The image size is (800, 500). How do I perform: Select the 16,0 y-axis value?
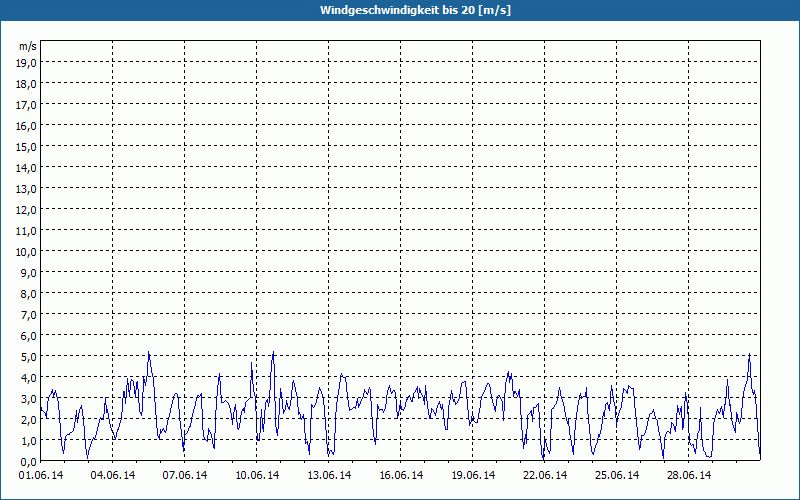[x=26, y=126]
